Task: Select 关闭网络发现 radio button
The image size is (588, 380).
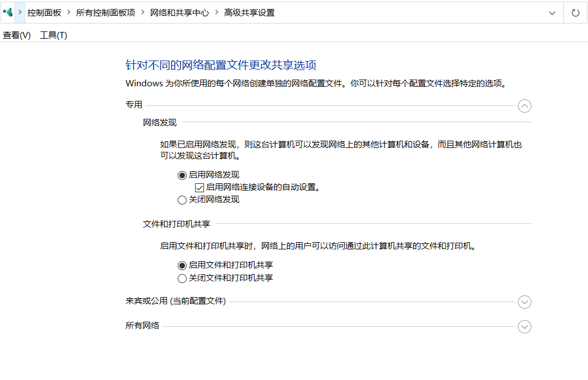Action: pos(182,200)
